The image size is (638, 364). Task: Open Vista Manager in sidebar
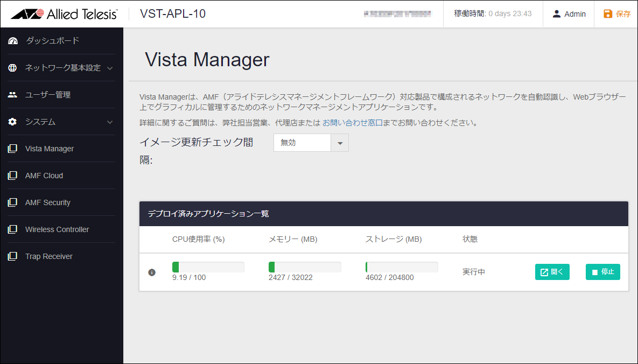(50, 149)
